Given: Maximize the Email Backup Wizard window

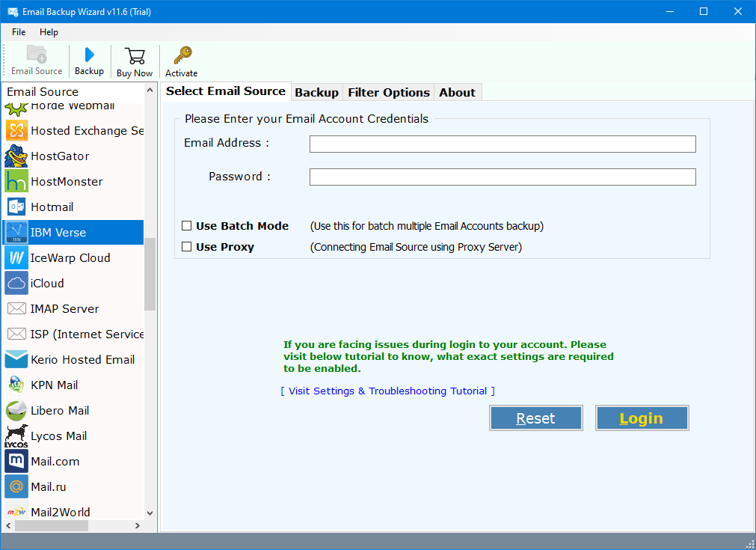Looking at the screenshot, I should pyautogui.click(x=704, y=11).
